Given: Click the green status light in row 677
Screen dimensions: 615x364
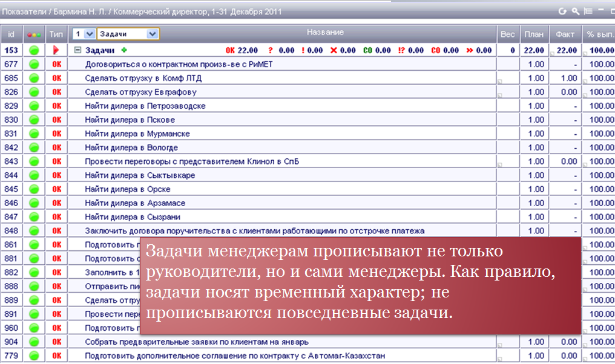Looking at the screenshot, I should [x=35, y=64].
